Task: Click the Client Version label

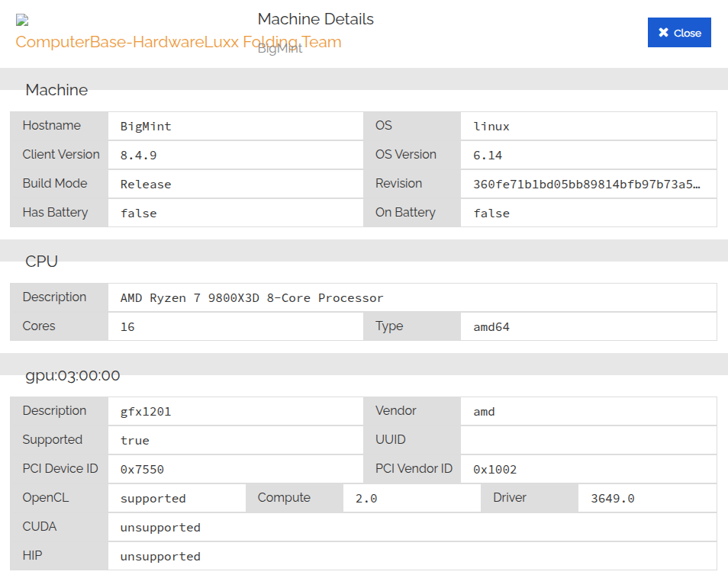Action: pyautogui.click(x=61, y=154)
